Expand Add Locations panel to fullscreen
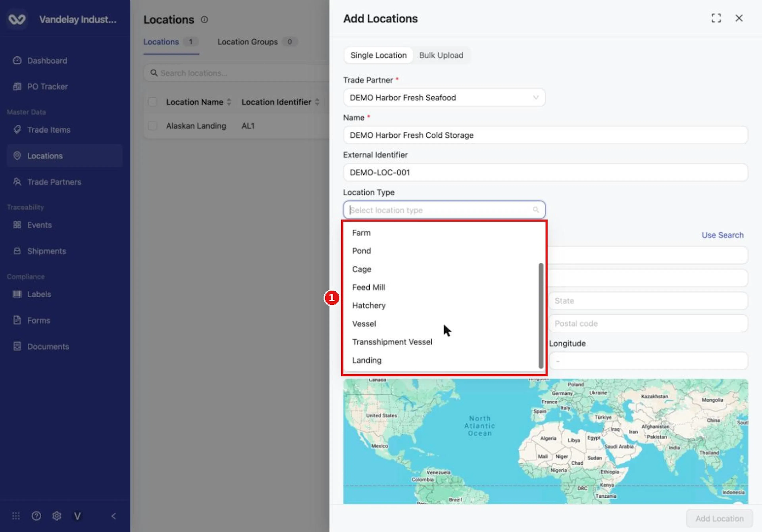This screenshot has width=762, height=532. 716,18
